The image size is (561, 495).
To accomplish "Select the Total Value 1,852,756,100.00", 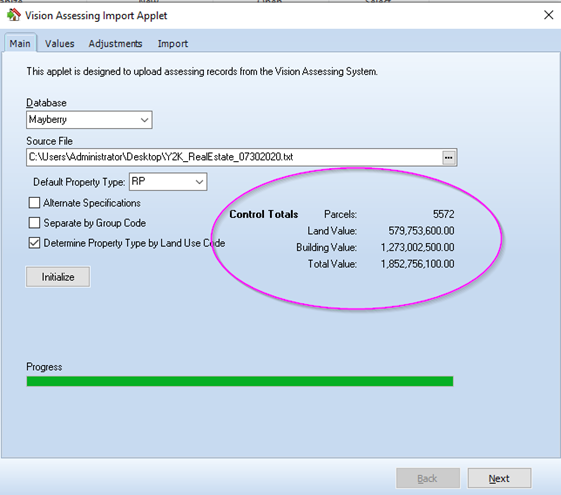I will point(418,264).
